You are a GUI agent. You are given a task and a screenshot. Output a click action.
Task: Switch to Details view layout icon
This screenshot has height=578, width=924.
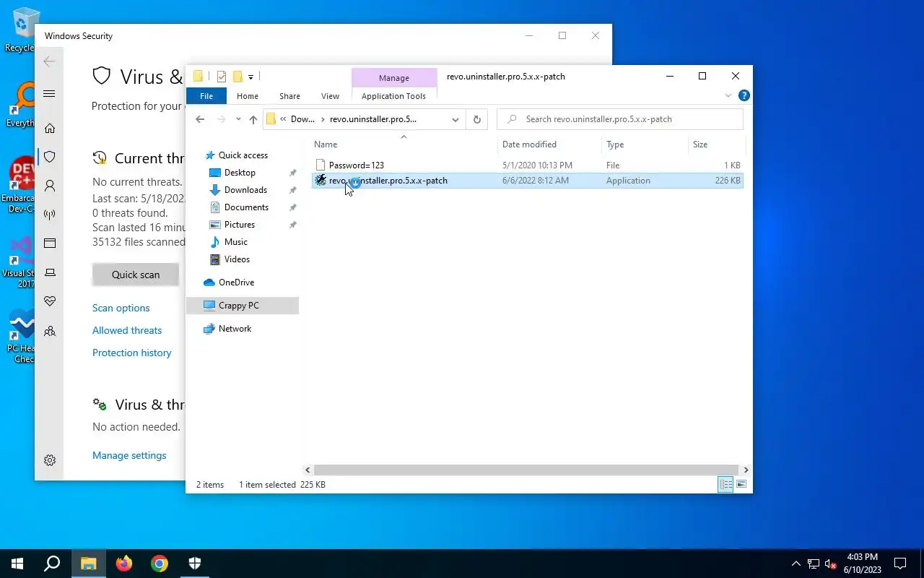tap(725, 485)
